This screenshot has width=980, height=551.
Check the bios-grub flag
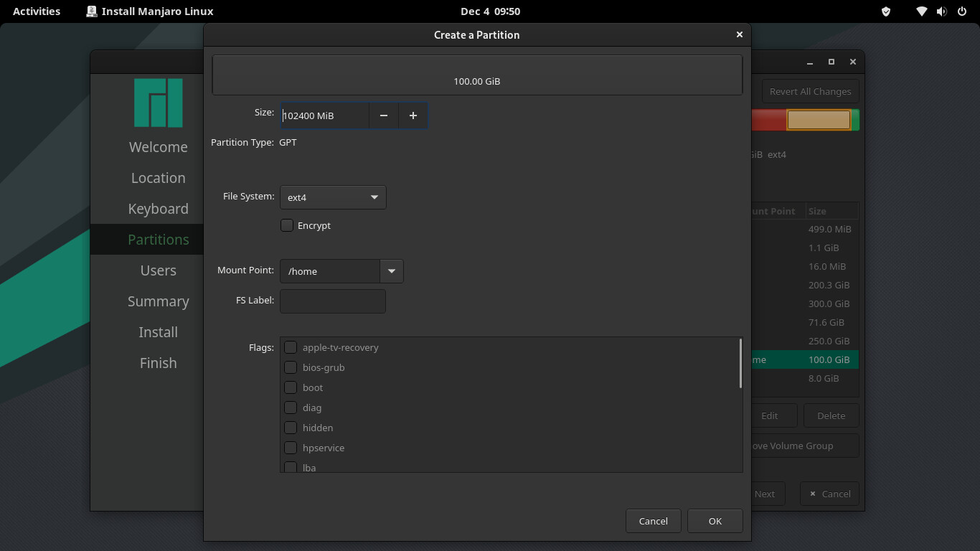tap(291, 367)
